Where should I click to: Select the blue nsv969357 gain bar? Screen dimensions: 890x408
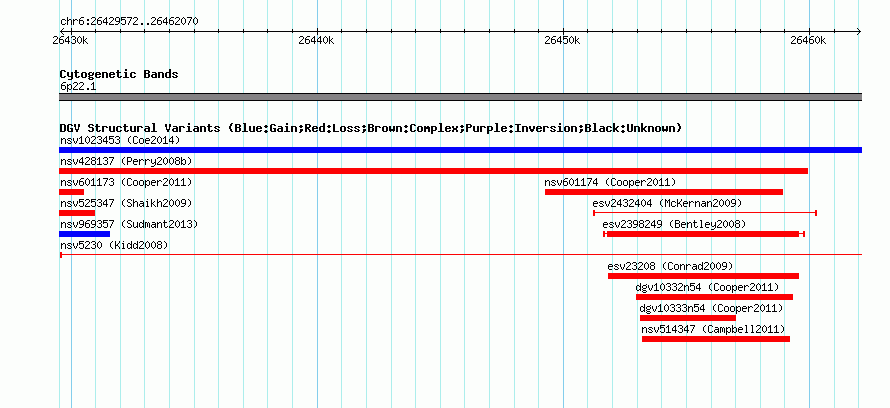85,234
